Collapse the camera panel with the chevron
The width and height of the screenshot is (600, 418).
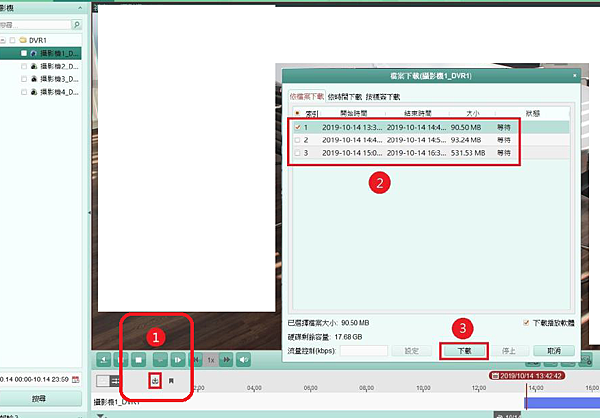click(80, 8)
